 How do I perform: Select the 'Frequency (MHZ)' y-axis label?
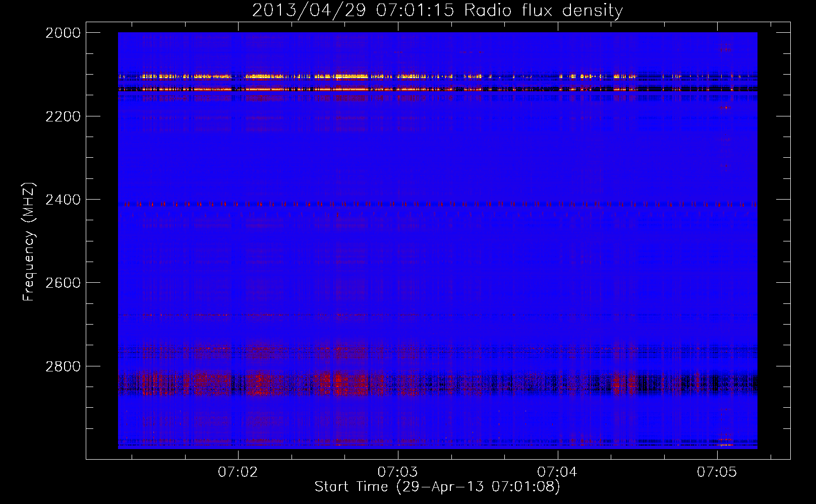pyautogui.click(x=29, y=242)
